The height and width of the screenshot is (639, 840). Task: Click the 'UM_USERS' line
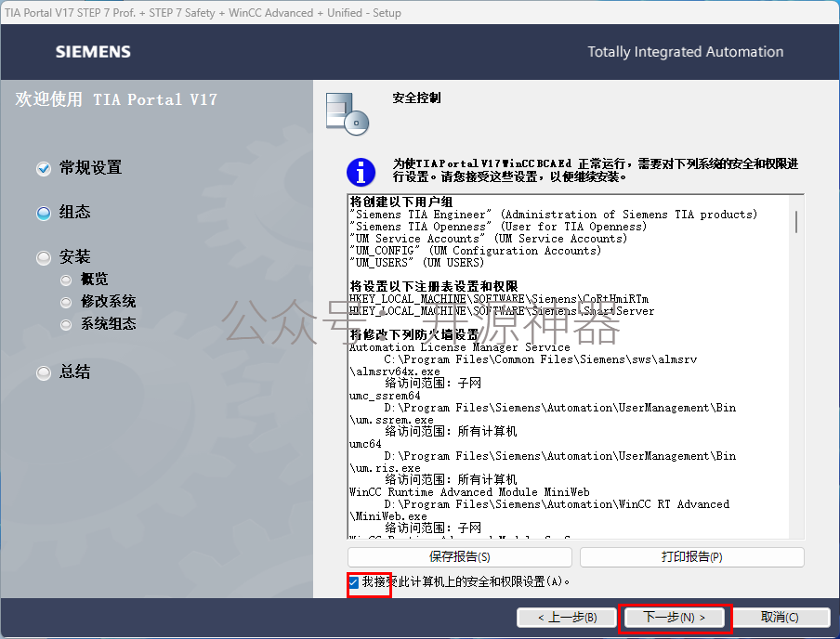(417, 263)
